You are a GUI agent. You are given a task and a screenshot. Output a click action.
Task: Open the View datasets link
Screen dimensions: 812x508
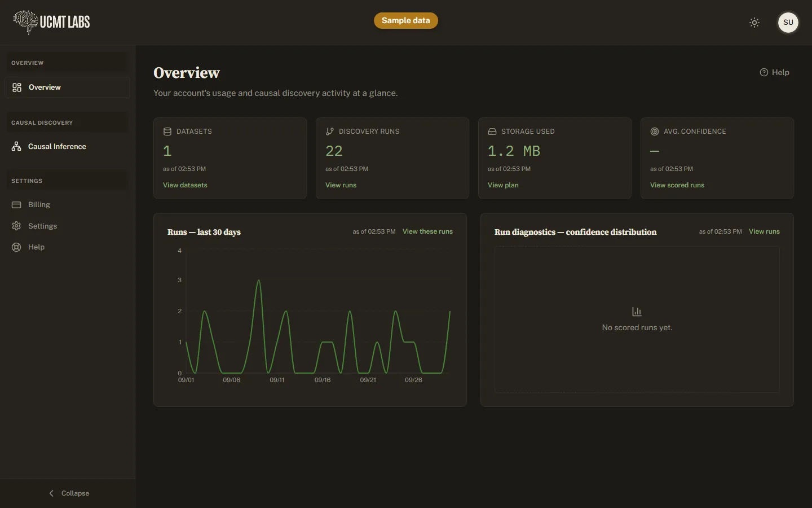click(x=185, y=185)
